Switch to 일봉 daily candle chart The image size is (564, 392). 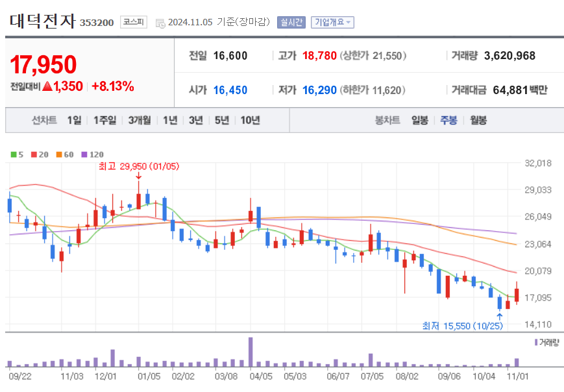(420, 120)
